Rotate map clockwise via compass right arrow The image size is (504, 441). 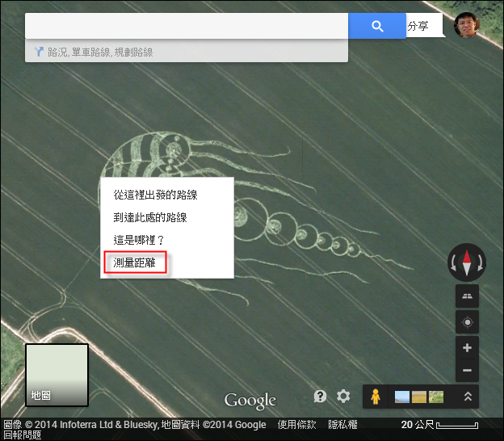point(481,262)
